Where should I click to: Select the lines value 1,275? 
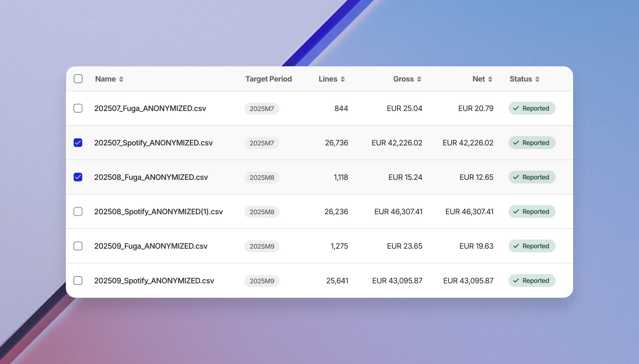(339, 246)
